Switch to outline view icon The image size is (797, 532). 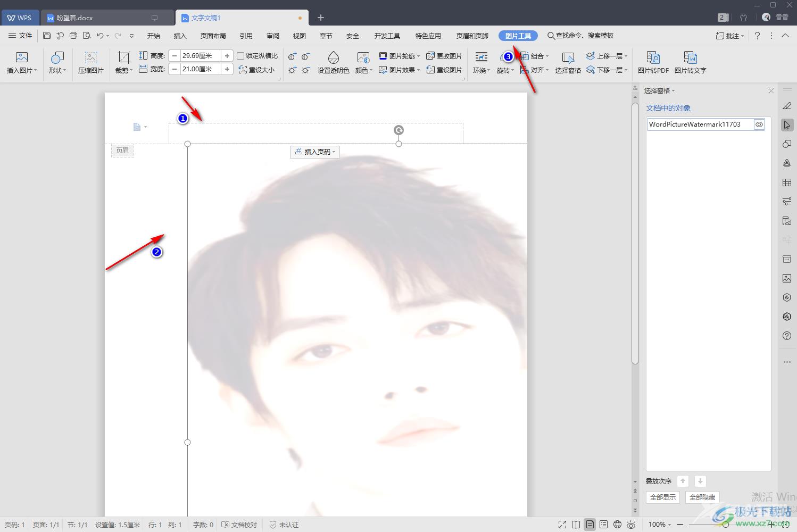pyautogui.click(x=603, y=525)
